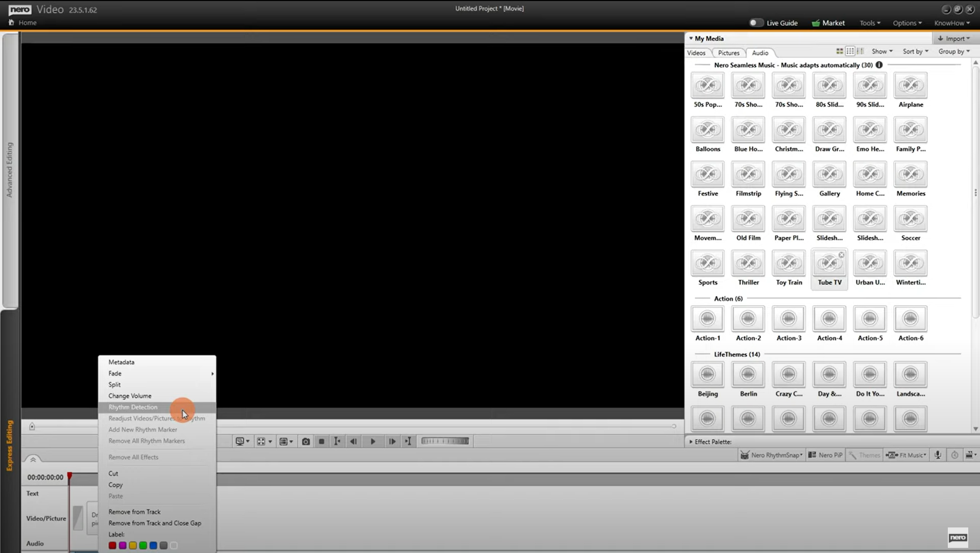Open the Sort by dropdown
This screenshot has width=980, height=553.
(916, 51)
